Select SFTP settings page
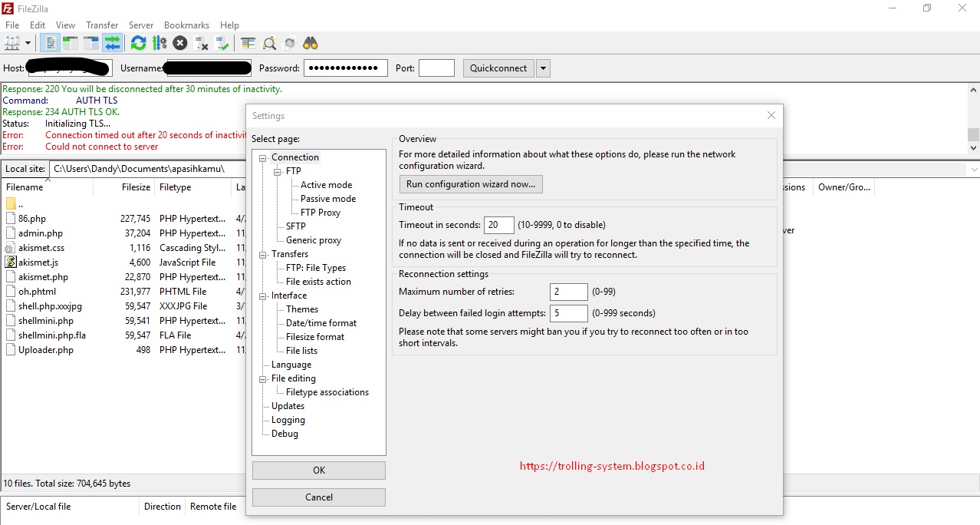Viewport: 980px width, 525px height. tap(296, 226)
